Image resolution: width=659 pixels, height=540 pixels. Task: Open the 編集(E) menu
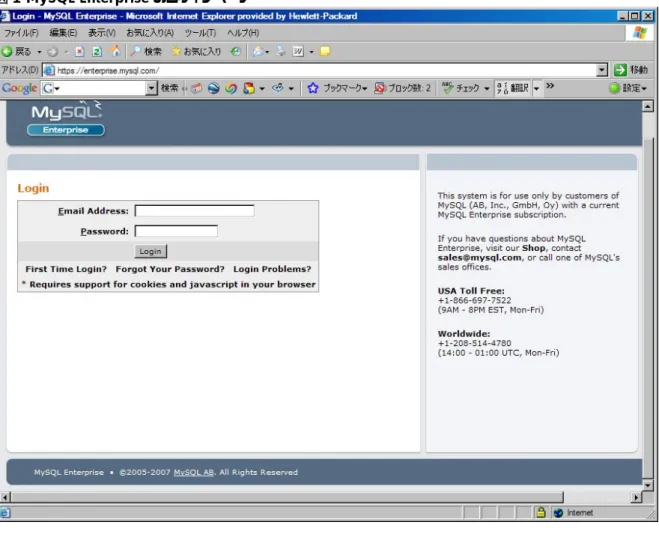coord(63,33)
